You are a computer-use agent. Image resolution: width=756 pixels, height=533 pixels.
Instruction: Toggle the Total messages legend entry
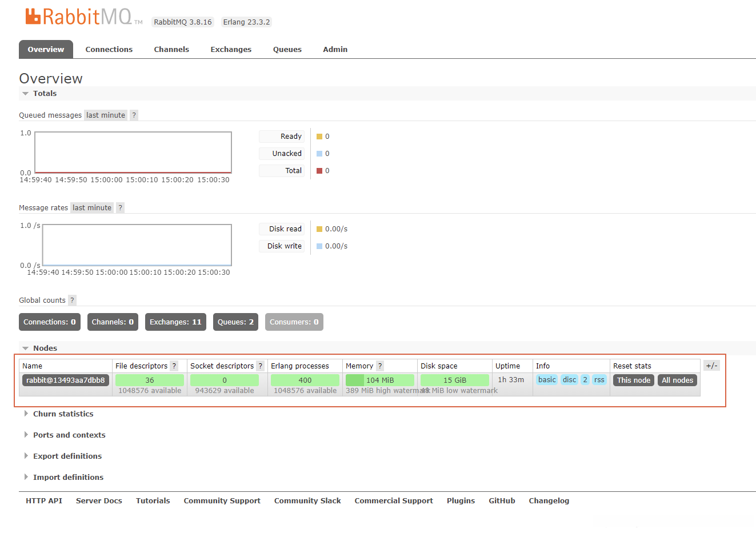[282, 171]
